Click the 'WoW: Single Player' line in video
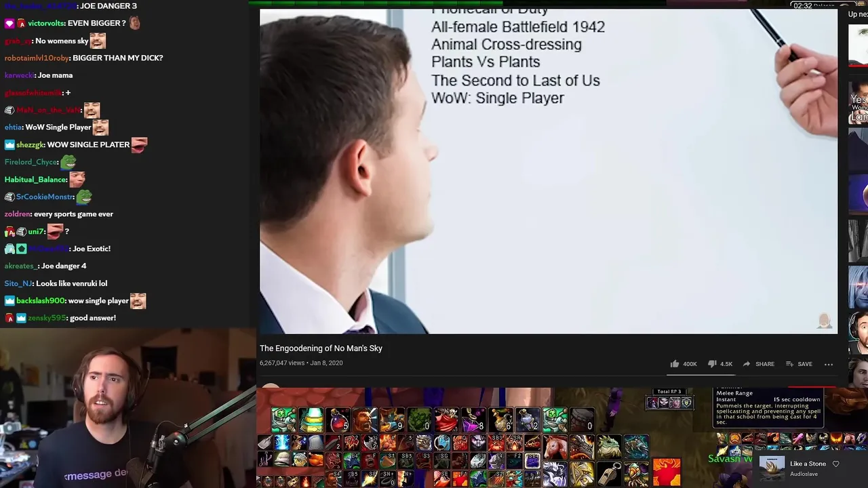The height and width of the screenshot is (488, 868). tap(498, 98)
